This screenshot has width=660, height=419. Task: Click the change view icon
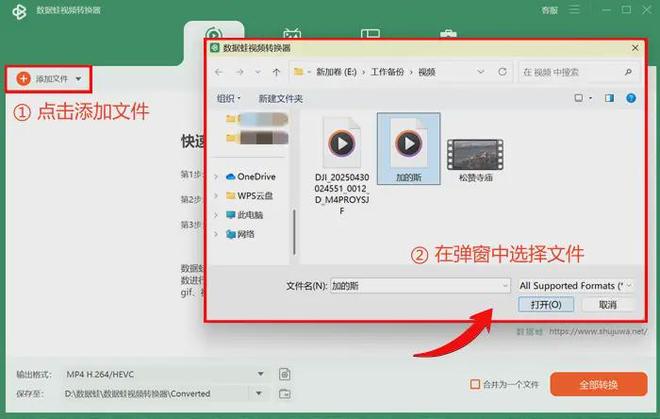579,98
